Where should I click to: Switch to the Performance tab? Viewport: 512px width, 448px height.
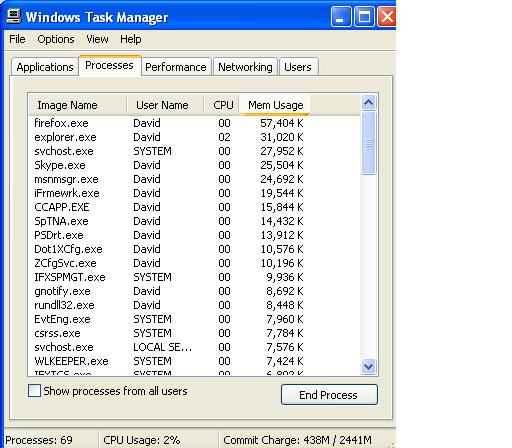(176, 67)
